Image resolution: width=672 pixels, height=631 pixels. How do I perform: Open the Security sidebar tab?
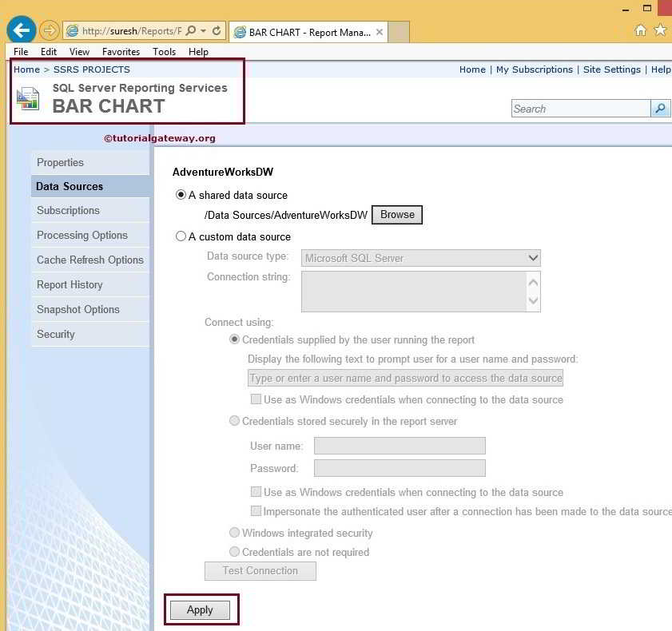click(90, 334)
